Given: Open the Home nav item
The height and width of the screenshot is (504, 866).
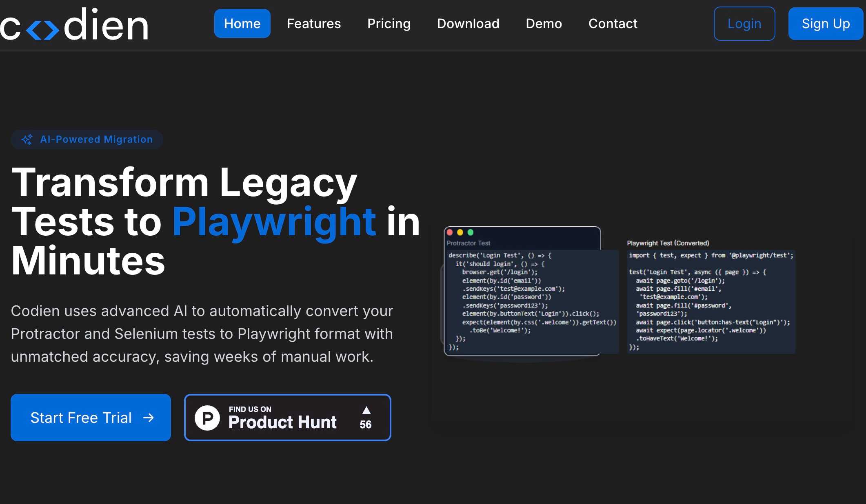Looking at the screenshot, I should [x=242, y=24].
